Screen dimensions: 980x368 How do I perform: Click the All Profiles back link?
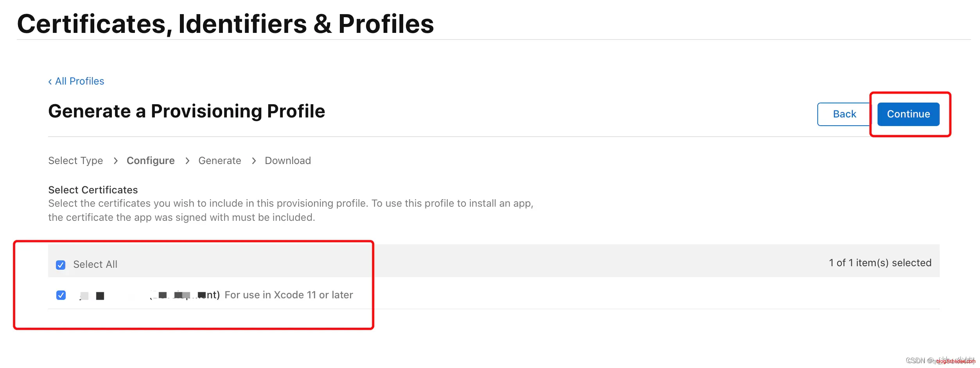79,81
